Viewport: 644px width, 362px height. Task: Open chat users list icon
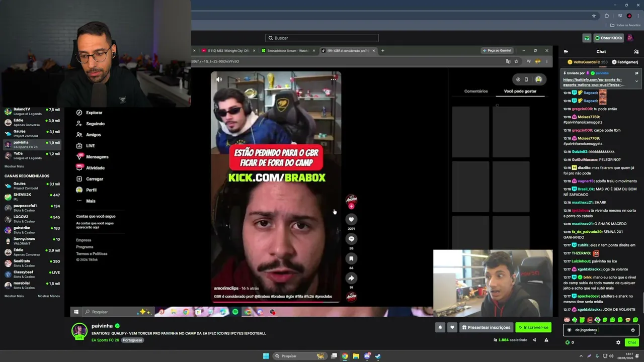coord(636,52)
